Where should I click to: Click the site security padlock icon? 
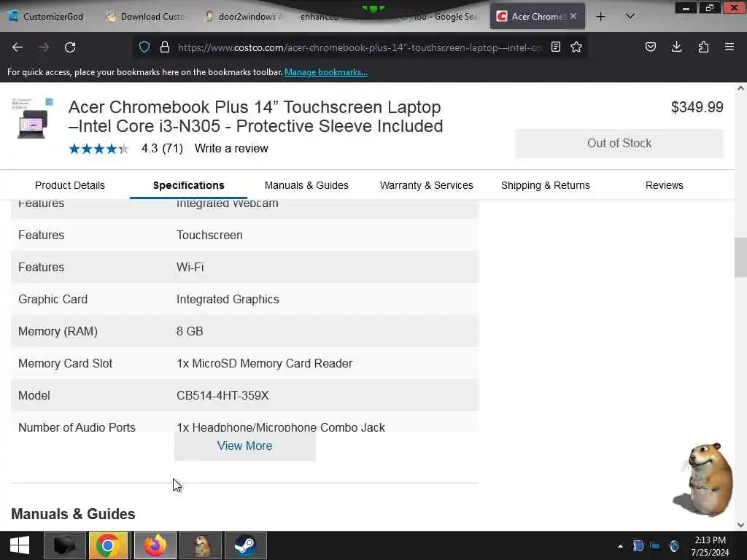pyautogui.click(x=165, y=47)
